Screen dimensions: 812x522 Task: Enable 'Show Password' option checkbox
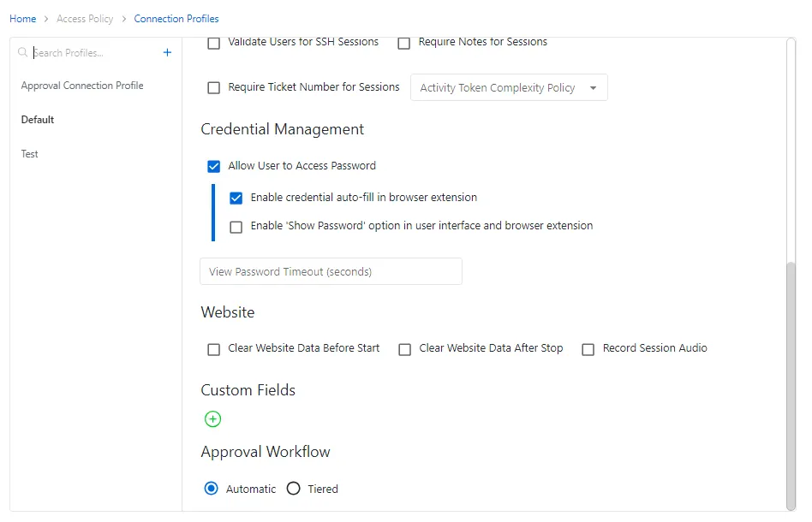[236, 227]
